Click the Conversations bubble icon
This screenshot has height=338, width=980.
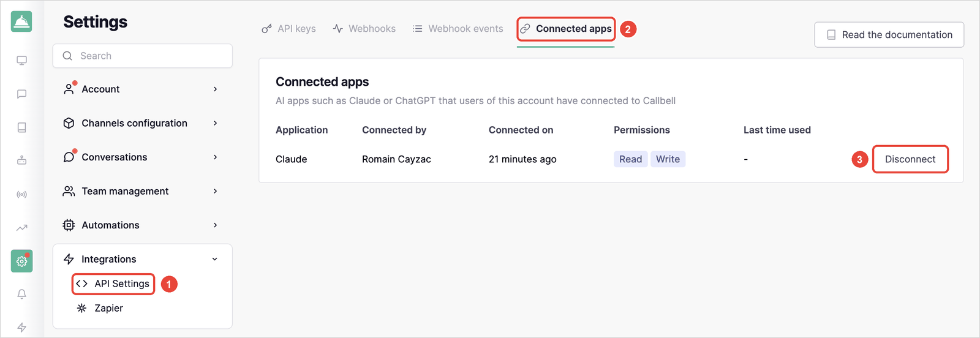(x=69, y=157)
